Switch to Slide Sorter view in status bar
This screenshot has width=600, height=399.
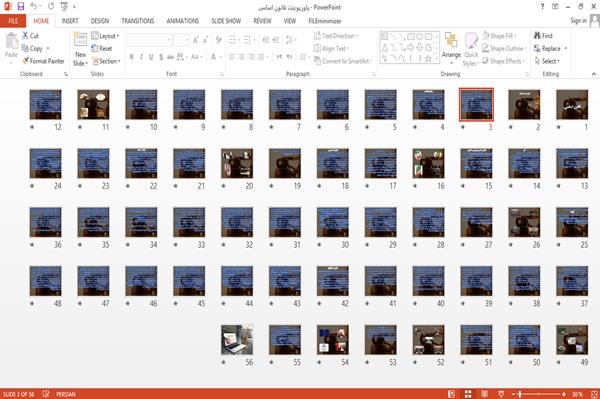pyautogui.click(x=468, y=394)
